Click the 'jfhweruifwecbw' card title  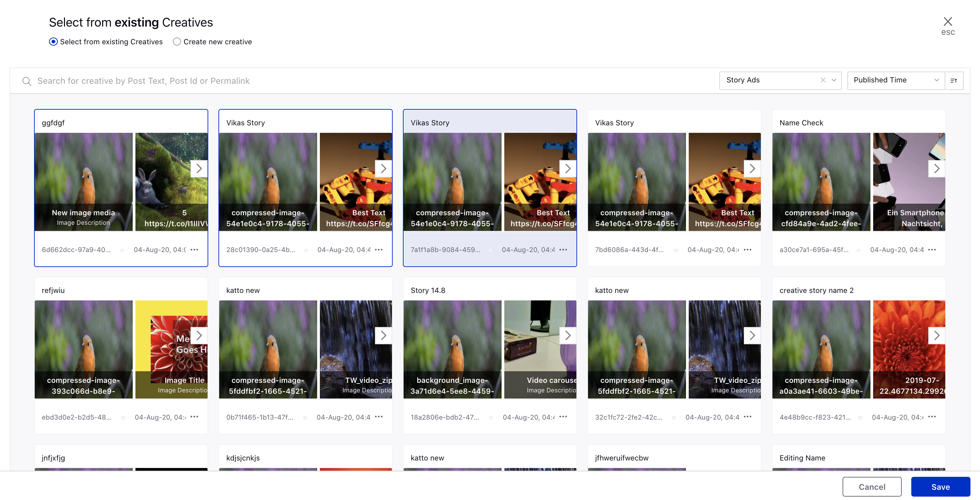point(622,458)
